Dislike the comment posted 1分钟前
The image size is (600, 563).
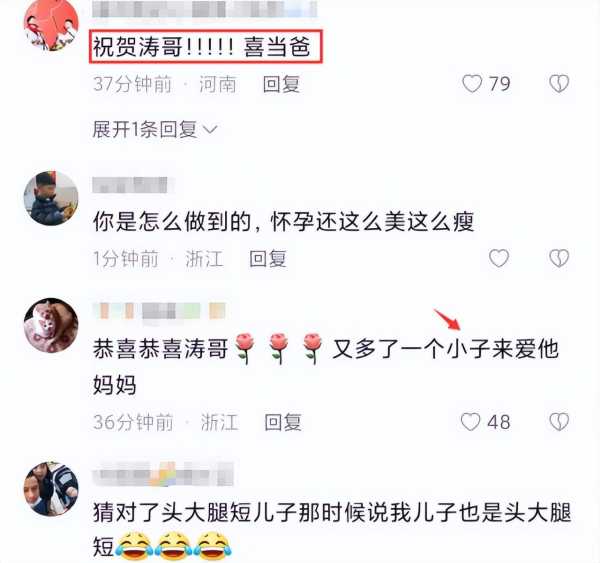pyautogui.click(x=559, y=258)
